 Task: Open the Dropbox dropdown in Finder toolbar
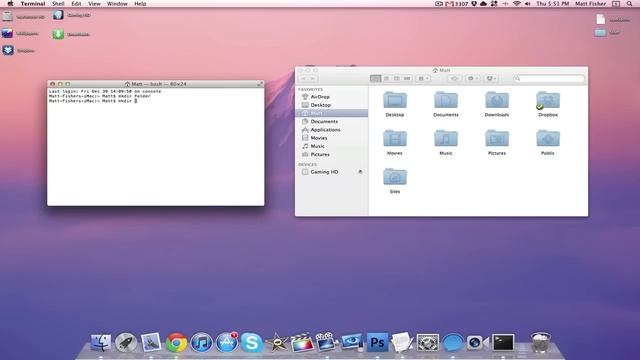tap(491, 78)
